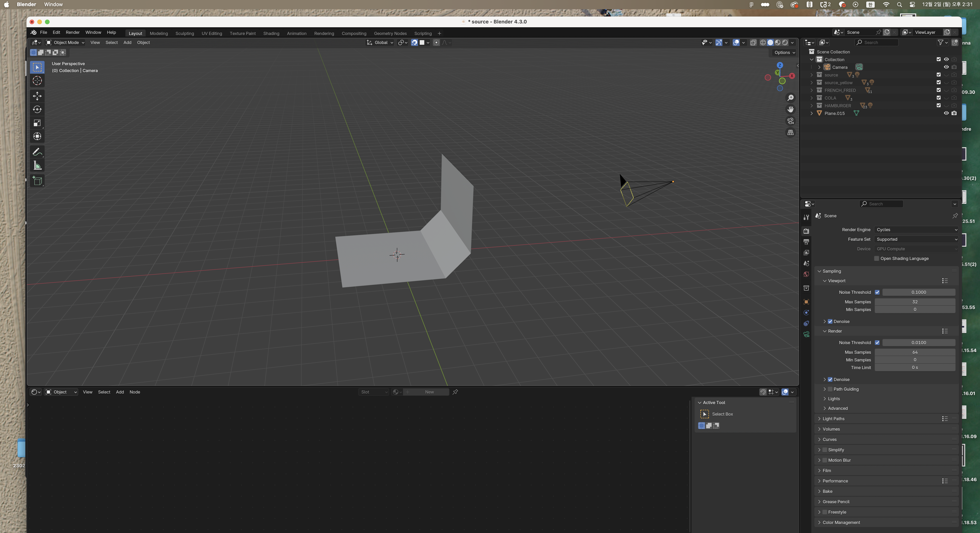Activate the Scale tool
The image size is (980, 533).
(x=37, y=123)
